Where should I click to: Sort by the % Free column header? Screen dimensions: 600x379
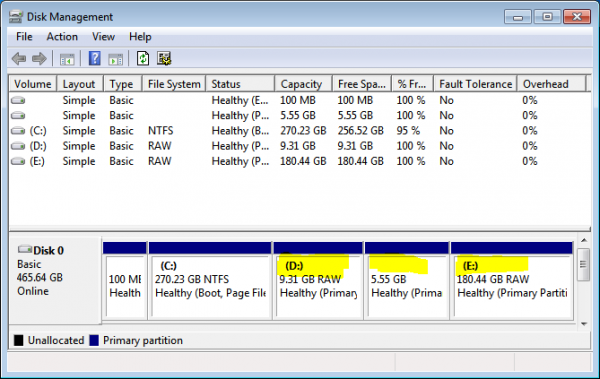412,84
